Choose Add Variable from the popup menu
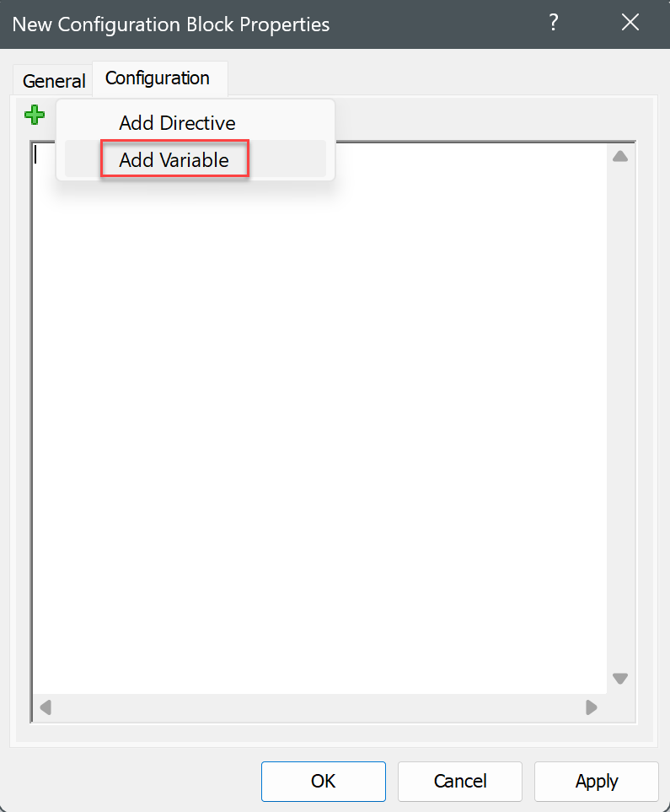This screenshot has width=670, height=812. [x=174, y=160]
